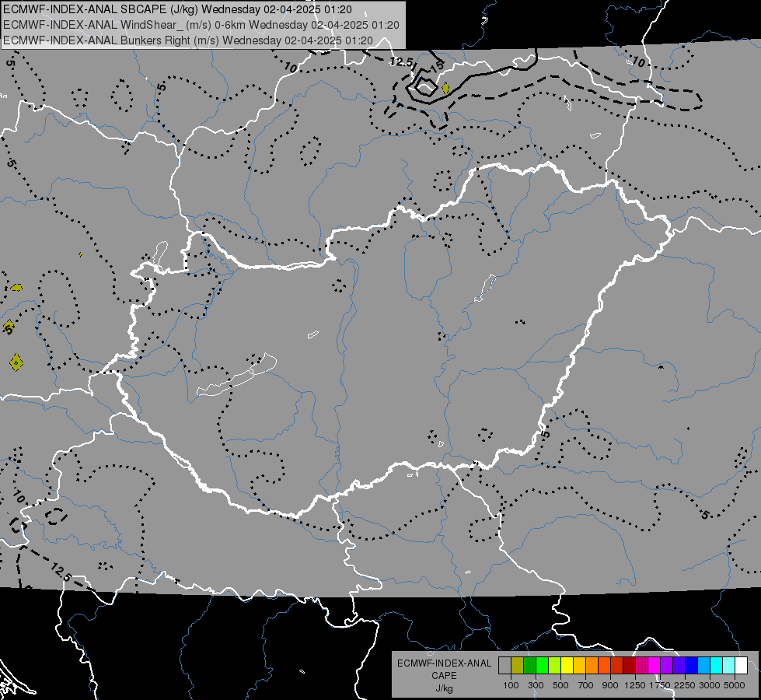
Task: Click the yellow diamond with green center
Action: tap(16, 362)
